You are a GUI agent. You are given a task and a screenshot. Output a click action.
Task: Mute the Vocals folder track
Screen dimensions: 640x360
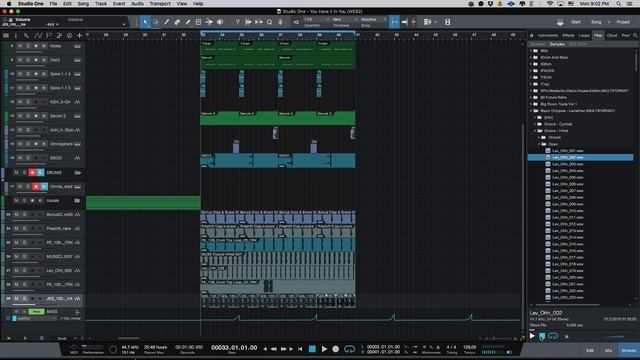point(16,201)
